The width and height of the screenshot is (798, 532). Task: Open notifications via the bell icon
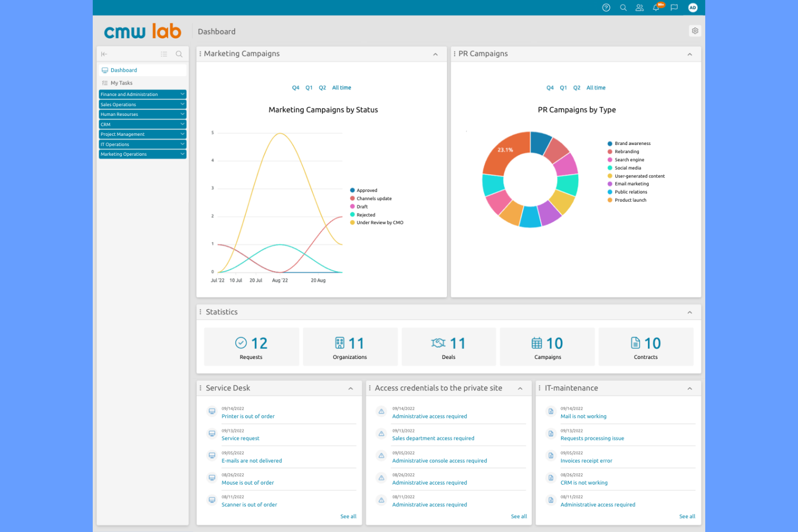click(656, 8)
